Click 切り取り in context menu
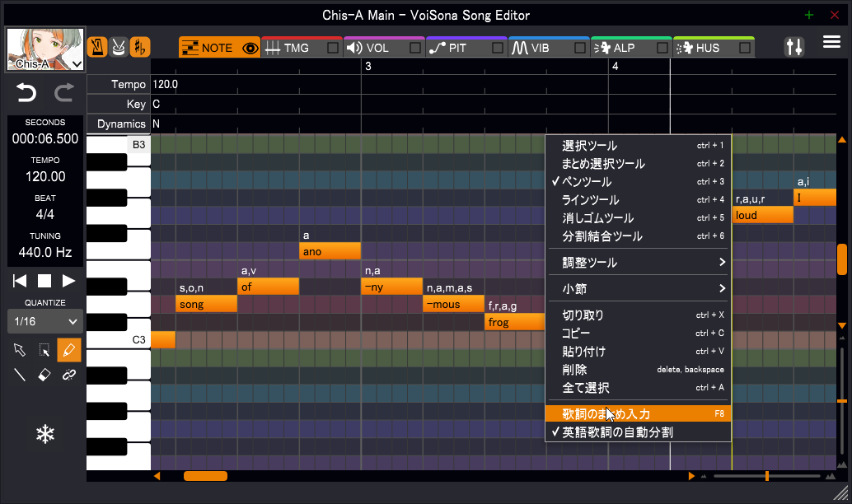The image size is (852, 504). (639, 315)
